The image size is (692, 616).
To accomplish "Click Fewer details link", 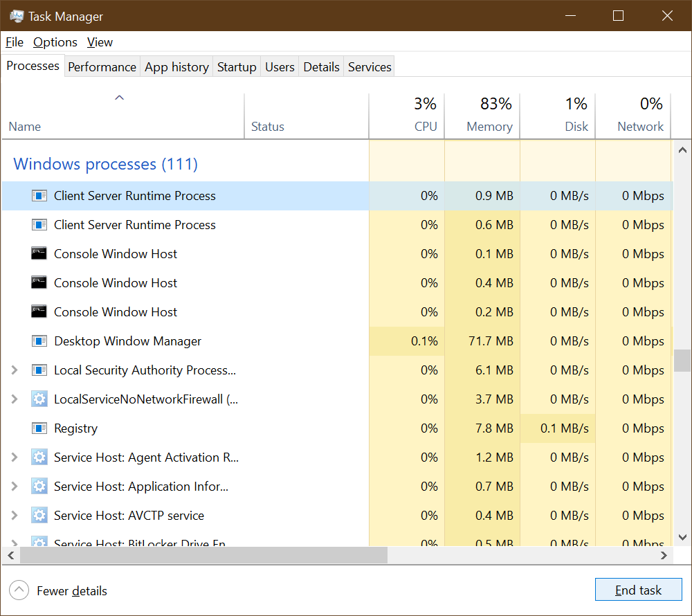I will 72,591.
